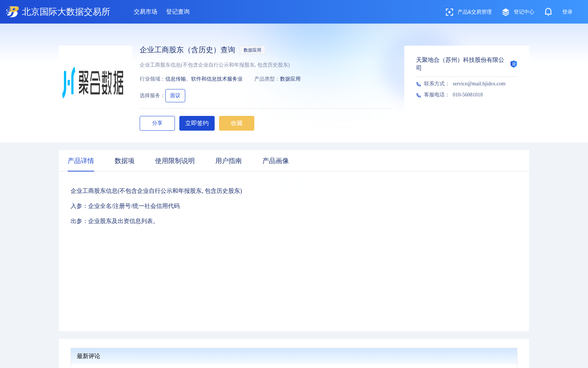Open 产品&交易管理 link
Viewport: 588px width, 368px height.
[474, 12]
